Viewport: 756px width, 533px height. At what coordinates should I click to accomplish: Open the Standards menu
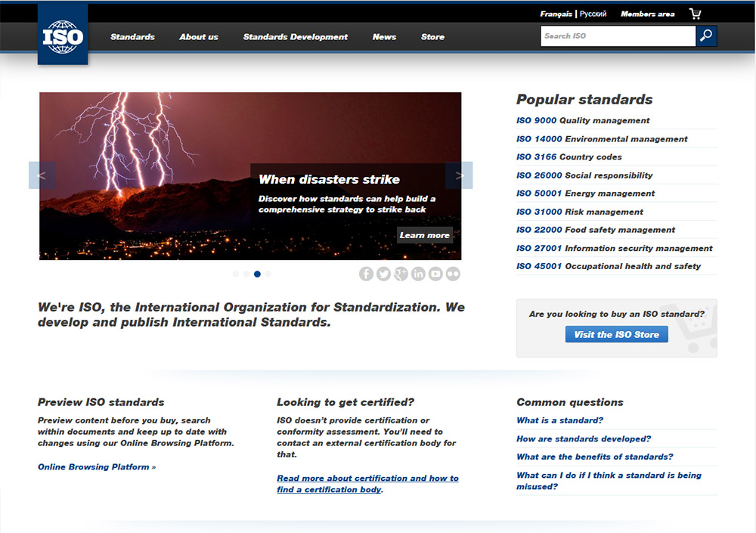(132, 36)
